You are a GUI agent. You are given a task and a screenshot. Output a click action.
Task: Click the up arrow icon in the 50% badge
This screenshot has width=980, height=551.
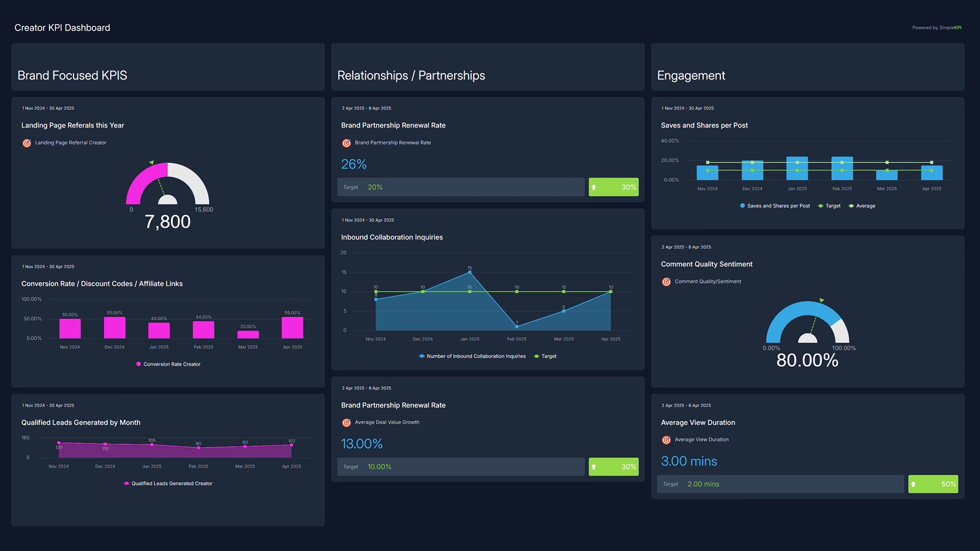pos(914,484)
